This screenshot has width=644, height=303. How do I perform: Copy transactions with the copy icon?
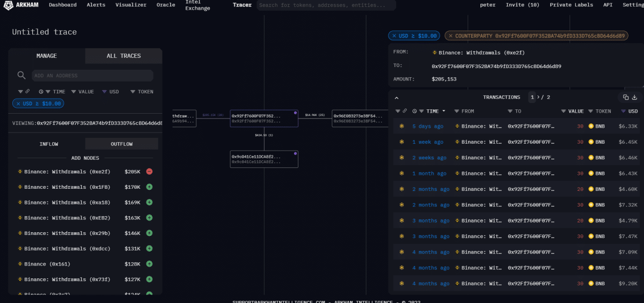click(x=626, y=97)
